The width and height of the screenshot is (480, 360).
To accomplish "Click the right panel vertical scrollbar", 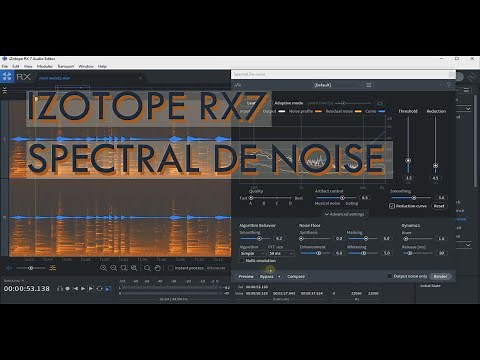I will [x=475, y=140].
